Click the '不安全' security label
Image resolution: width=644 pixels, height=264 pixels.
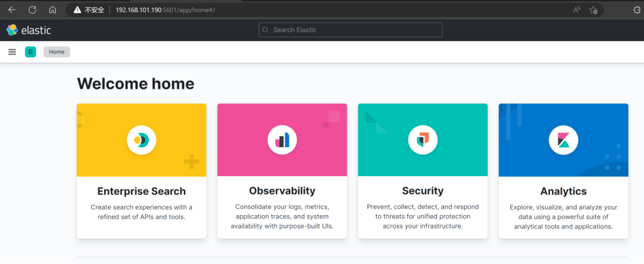[x=94, y=10]
